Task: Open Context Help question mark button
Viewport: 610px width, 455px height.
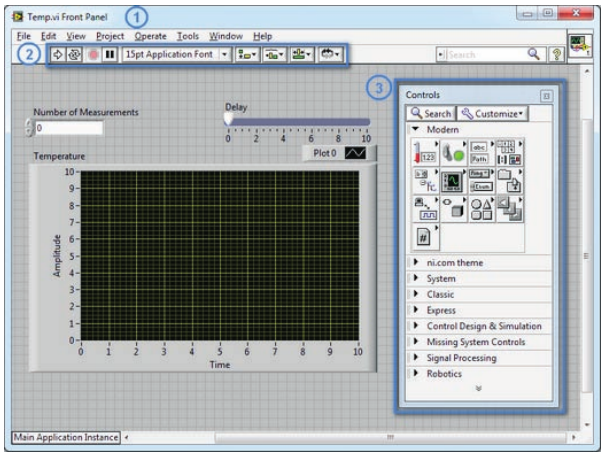Action: [x=556, y=54]
